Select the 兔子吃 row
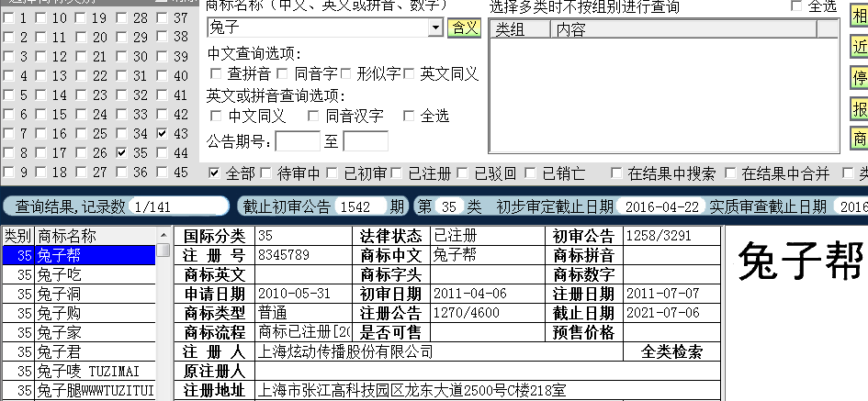Screen dimensions: 868x401 click(x=79, y=275)
